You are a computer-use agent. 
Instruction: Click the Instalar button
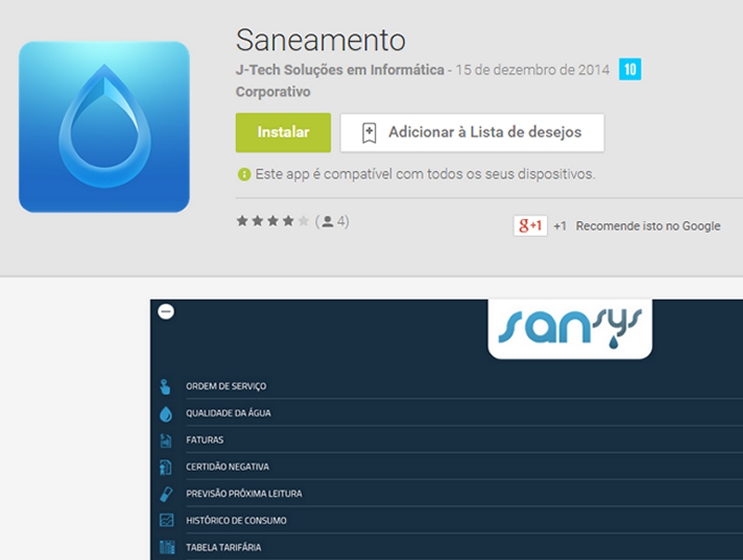point(283,133)
